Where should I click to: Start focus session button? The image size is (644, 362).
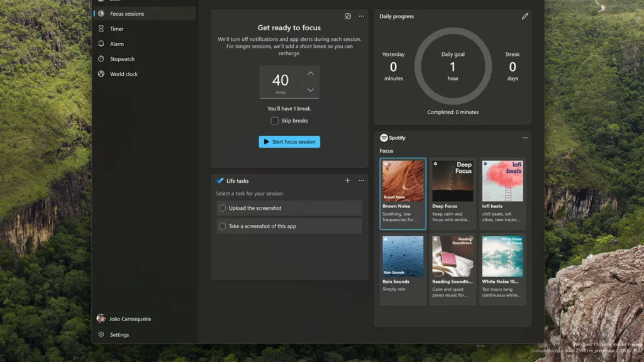pyautogui.click(x=289, y=141)
